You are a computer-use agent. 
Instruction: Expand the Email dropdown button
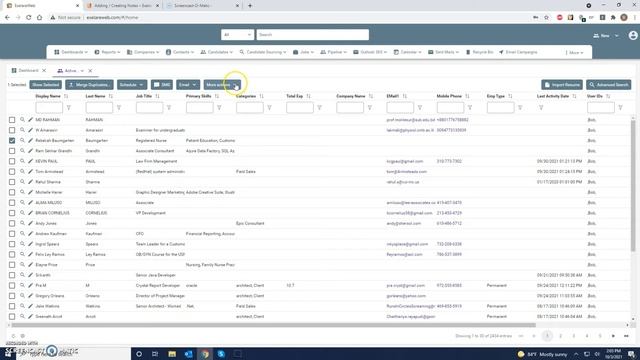click(x=188, y=85)
